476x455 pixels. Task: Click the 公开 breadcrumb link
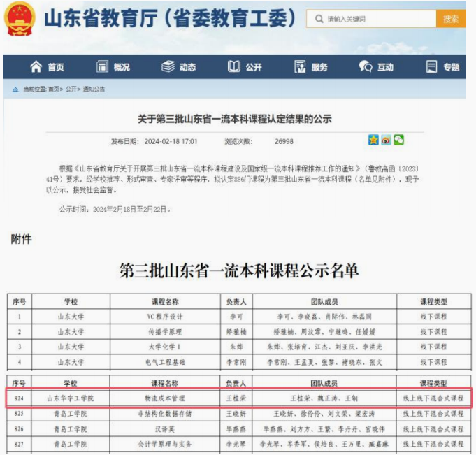click(71, 89)
